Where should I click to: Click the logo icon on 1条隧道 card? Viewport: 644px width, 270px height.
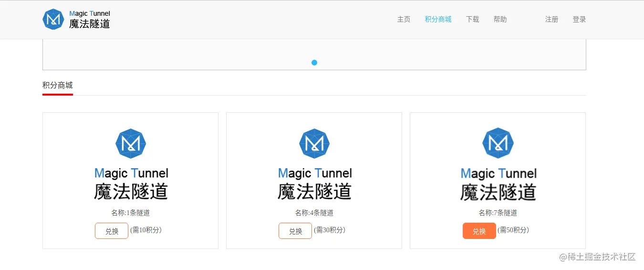[x=131, y=143]
